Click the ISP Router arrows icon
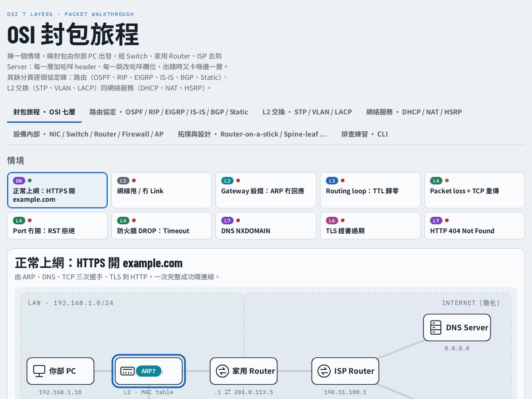 coord(324,371)
